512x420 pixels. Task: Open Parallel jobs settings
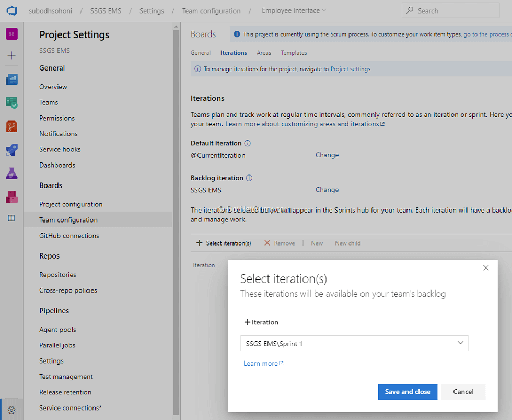57,345
